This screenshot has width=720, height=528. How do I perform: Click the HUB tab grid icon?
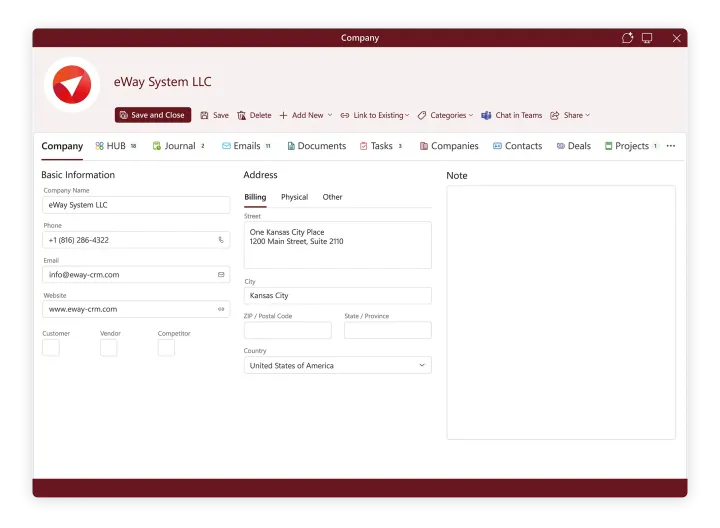tap(99, 146)
